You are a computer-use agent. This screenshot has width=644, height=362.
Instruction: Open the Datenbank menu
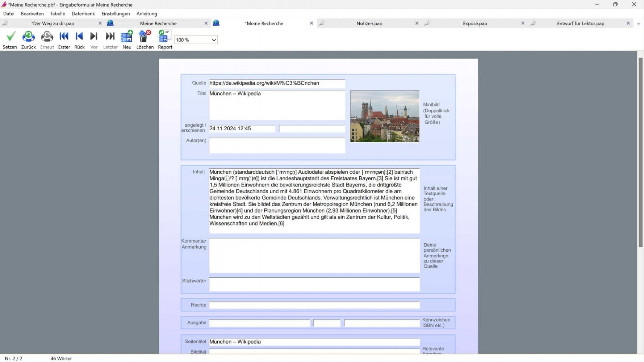pyautogui.click(x=83, y=13)
